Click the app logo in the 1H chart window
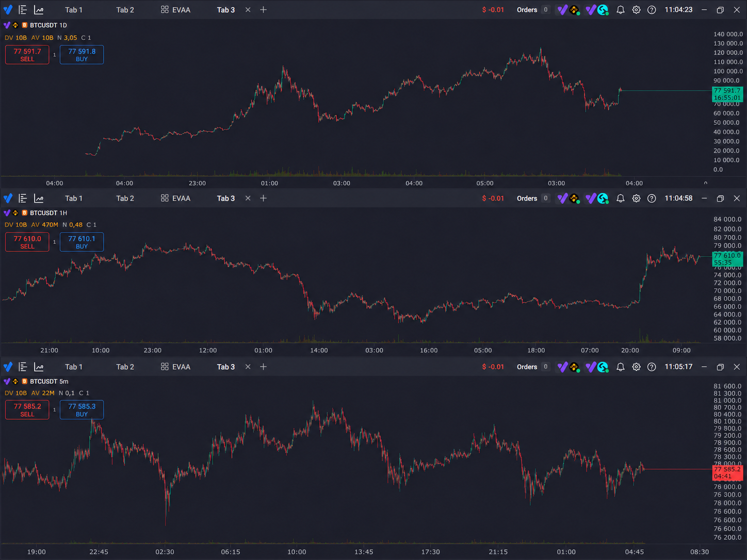The image size is (747, 560). pyautogui.click(x=8, y=198)
